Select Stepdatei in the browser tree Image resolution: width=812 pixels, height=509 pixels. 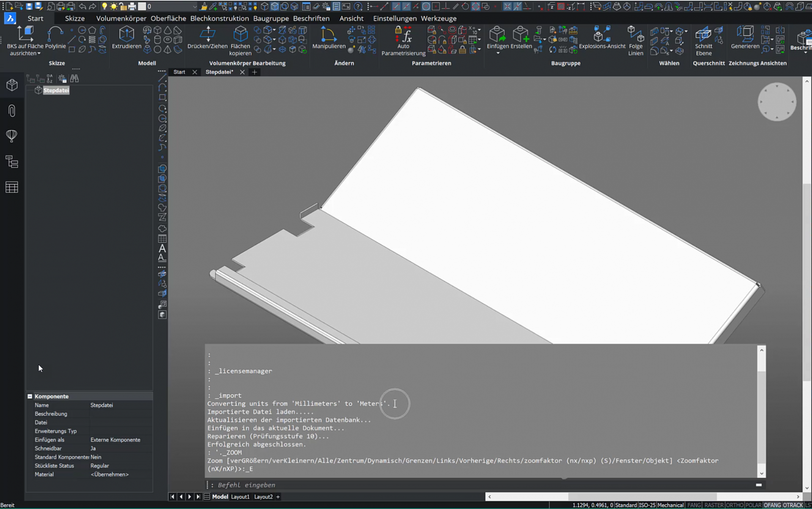56,90
